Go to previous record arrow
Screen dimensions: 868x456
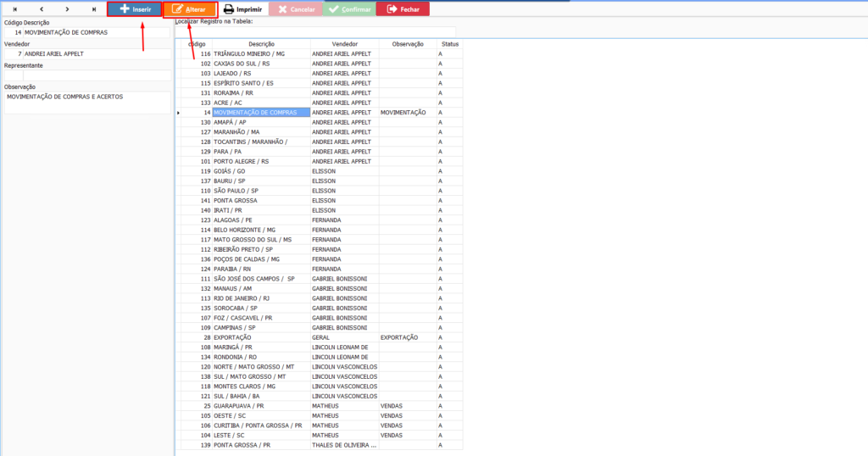pos(41,8)
